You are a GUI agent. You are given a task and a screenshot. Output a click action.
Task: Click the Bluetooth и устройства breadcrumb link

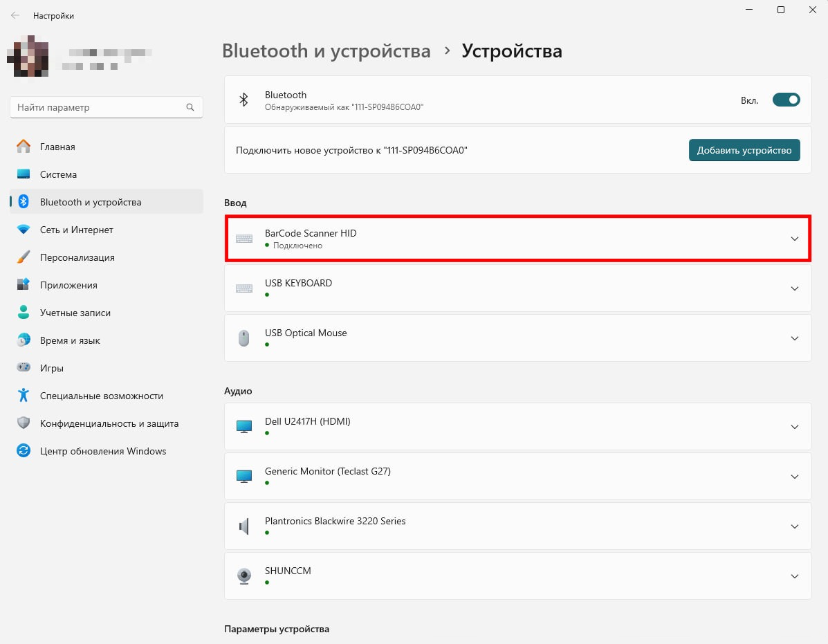click(x=326, y=51)
